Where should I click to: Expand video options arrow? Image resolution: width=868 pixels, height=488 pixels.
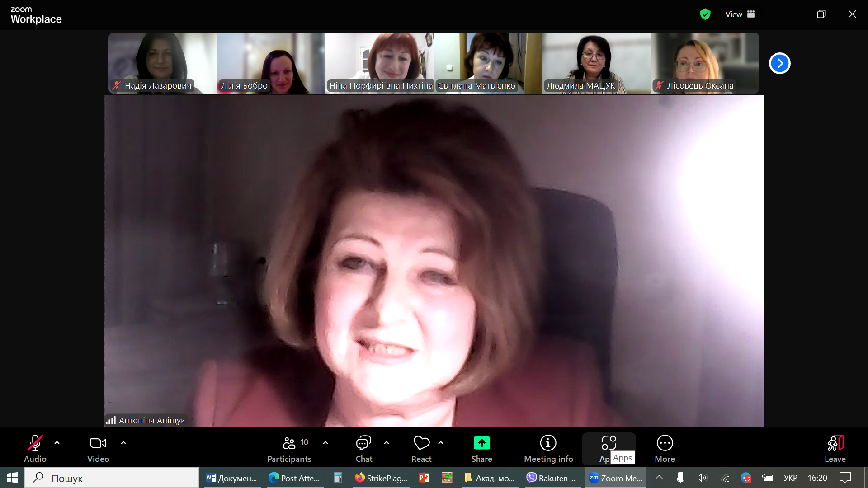(x=123, y=443)
